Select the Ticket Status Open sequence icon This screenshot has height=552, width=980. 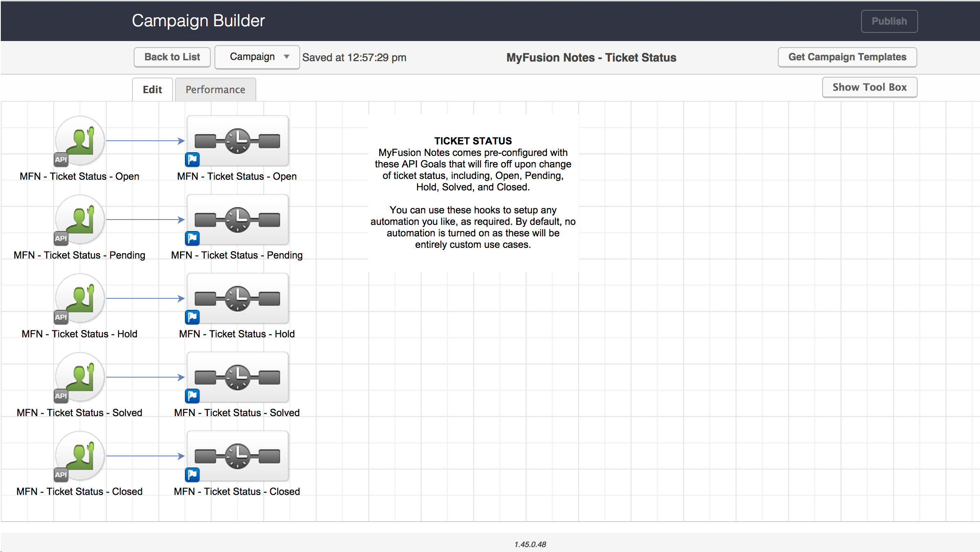[x=237, y=141]
